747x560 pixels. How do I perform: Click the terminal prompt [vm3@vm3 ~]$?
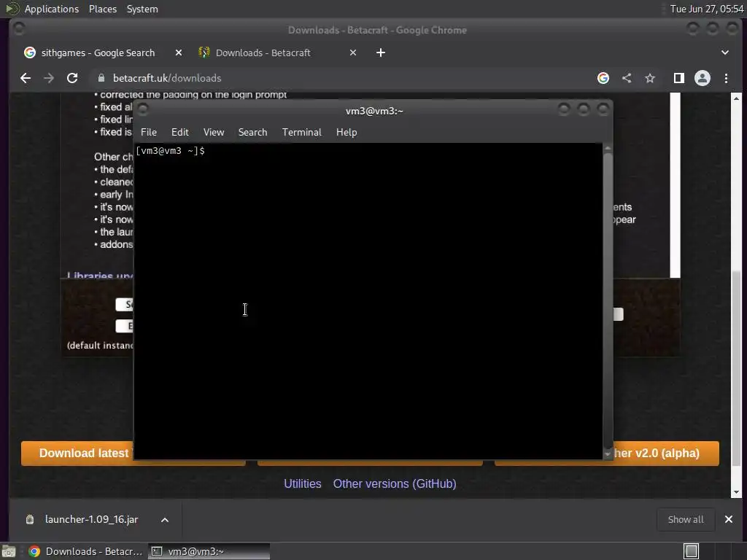point(170,151)
